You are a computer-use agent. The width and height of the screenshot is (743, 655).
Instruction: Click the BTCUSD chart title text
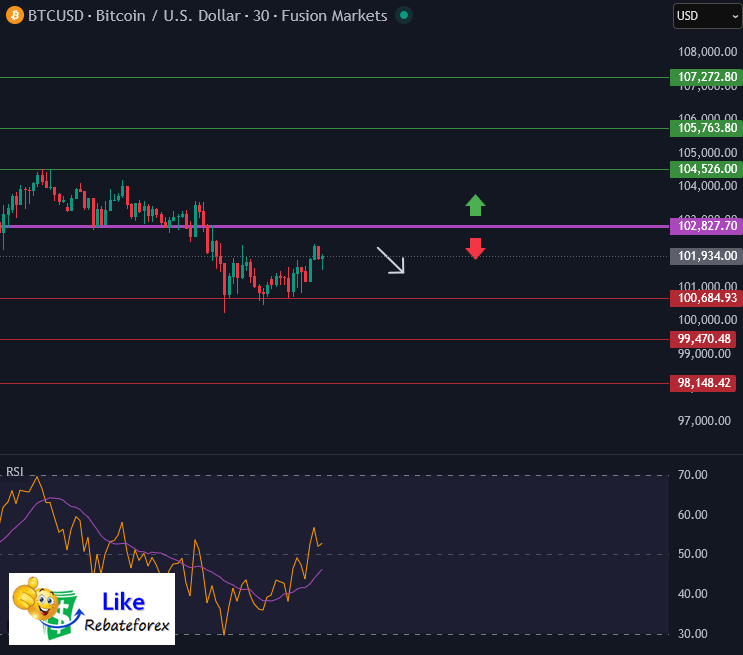[x=208, y=16]
